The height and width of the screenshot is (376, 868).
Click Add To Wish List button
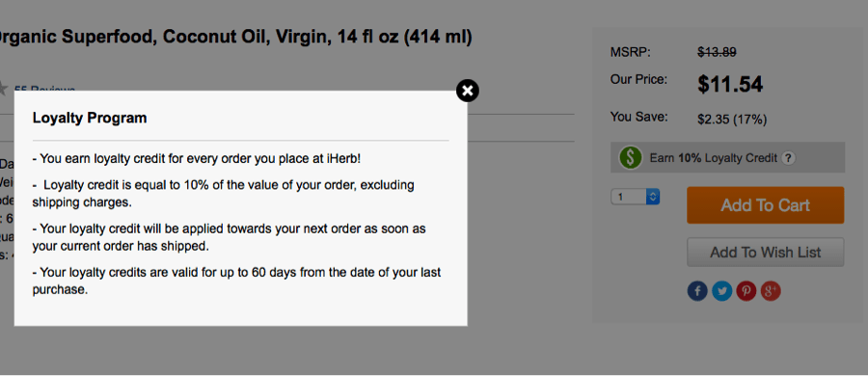pos(766,253)
